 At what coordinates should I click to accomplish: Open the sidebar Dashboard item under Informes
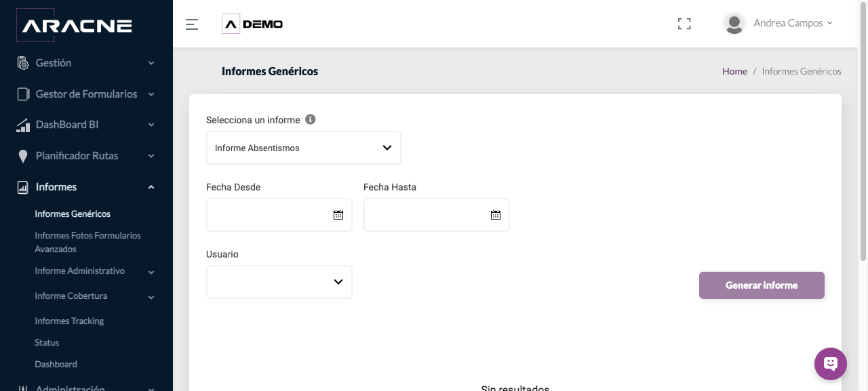click(56, 364)
